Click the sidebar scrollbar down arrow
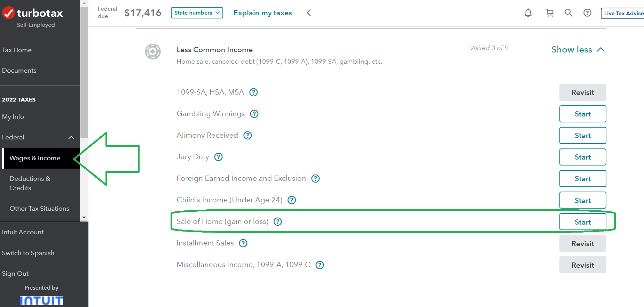Image resolution: width=644 pixels, height=307 pixels. click(84, 218)
